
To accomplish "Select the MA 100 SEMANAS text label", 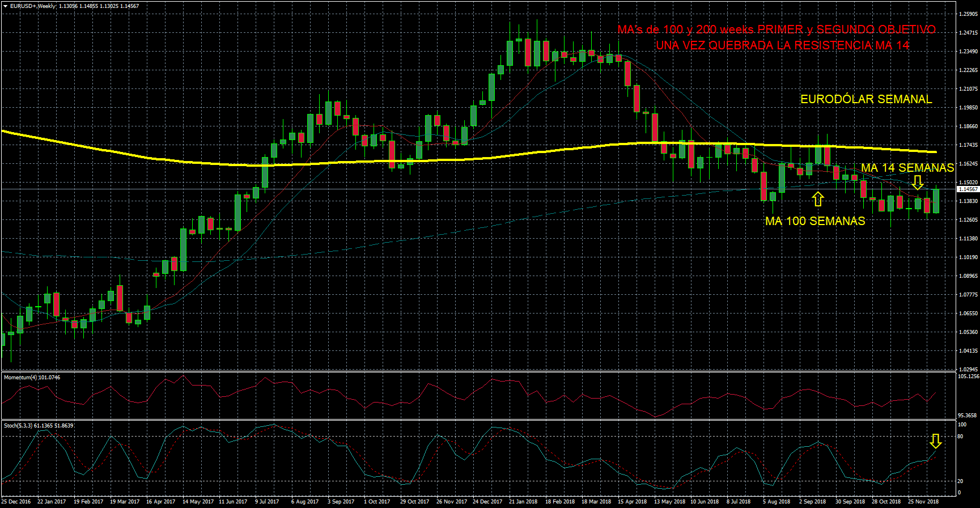I will tap(814, 221).
